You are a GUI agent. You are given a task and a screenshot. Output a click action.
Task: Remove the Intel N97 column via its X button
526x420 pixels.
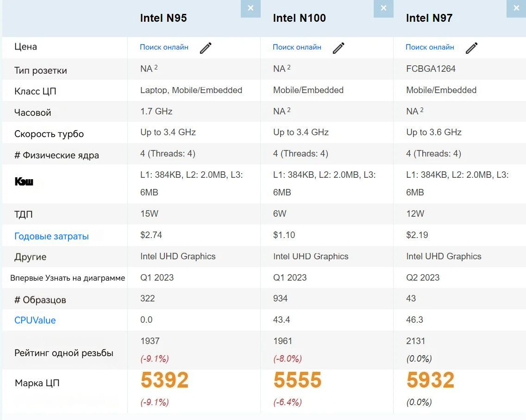coord(516,8)
